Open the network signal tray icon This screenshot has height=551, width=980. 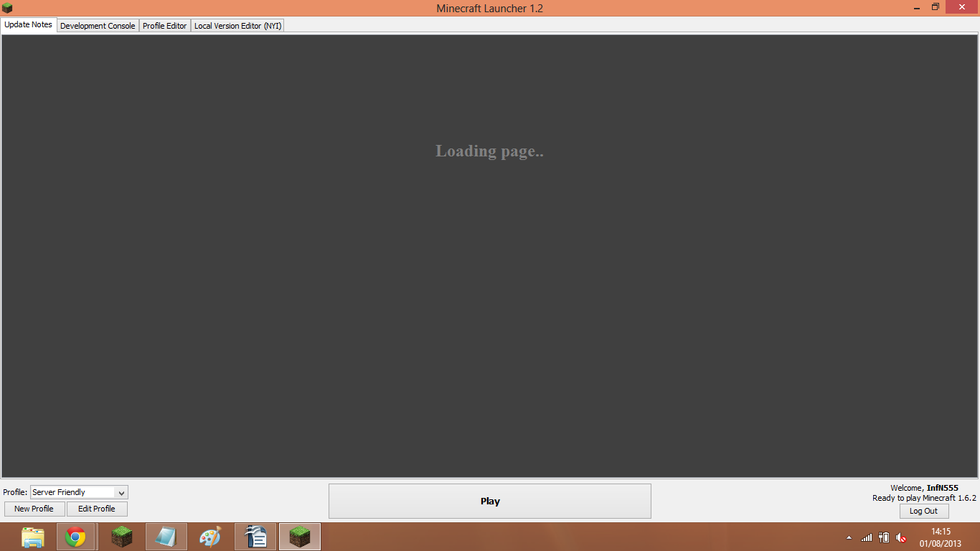click(867, 537)
